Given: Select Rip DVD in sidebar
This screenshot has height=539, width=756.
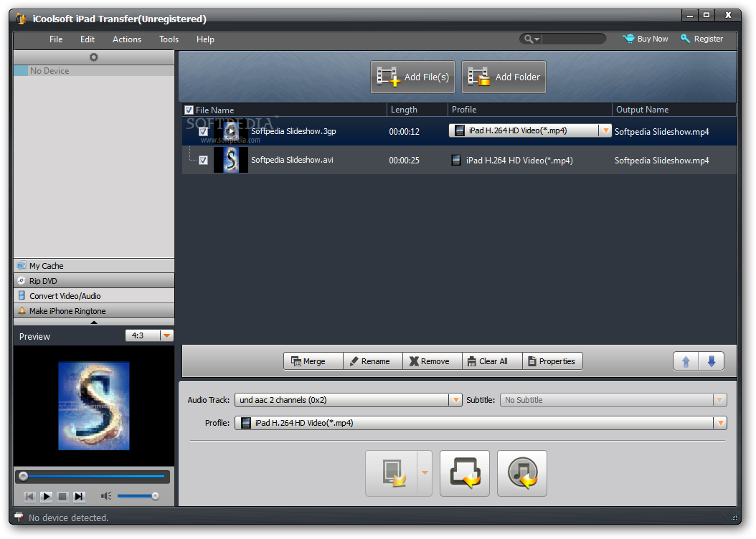Looking at the screenshot, I should click(x=94, y=281).
